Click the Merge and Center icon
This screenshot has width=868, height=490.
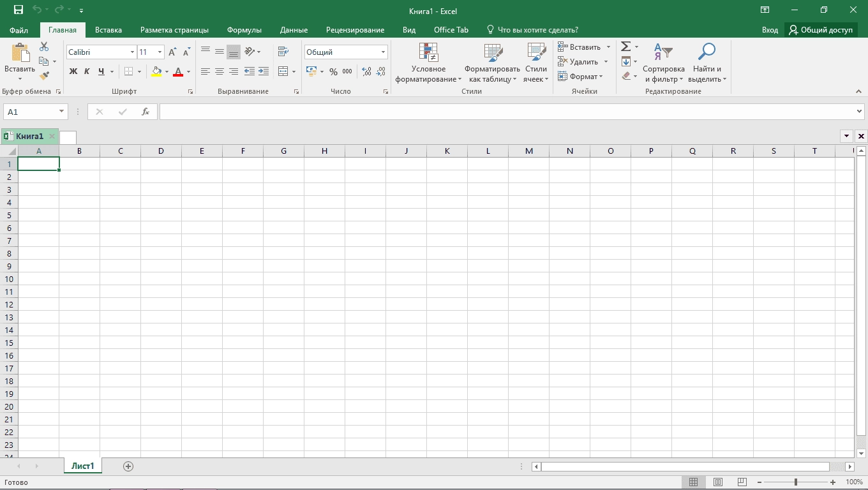click(x=283, y=71)
